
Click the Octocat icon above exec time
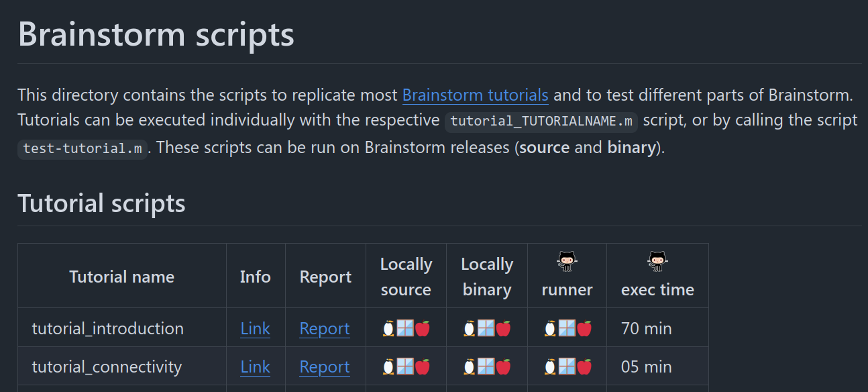(x=657, y=262)
